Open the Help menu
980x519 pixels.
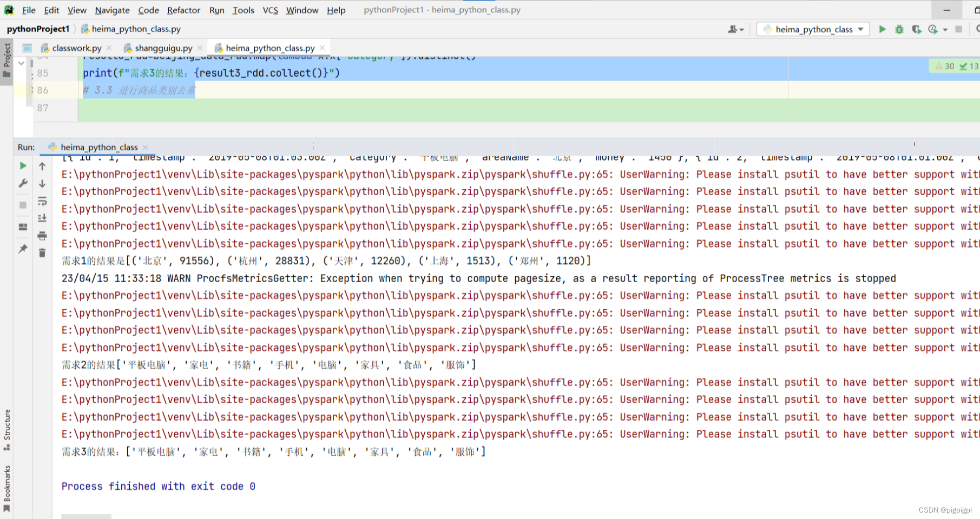tap(336, 10)
